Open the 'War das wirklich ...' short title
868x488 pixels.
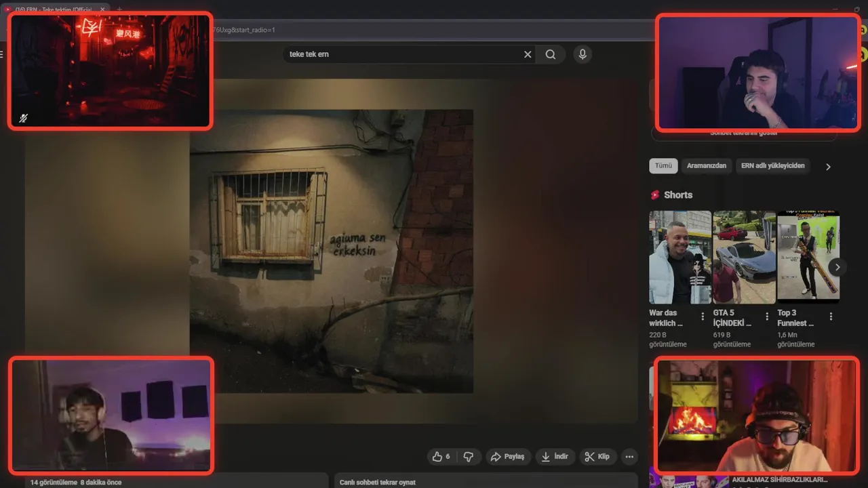click(667, 318)
